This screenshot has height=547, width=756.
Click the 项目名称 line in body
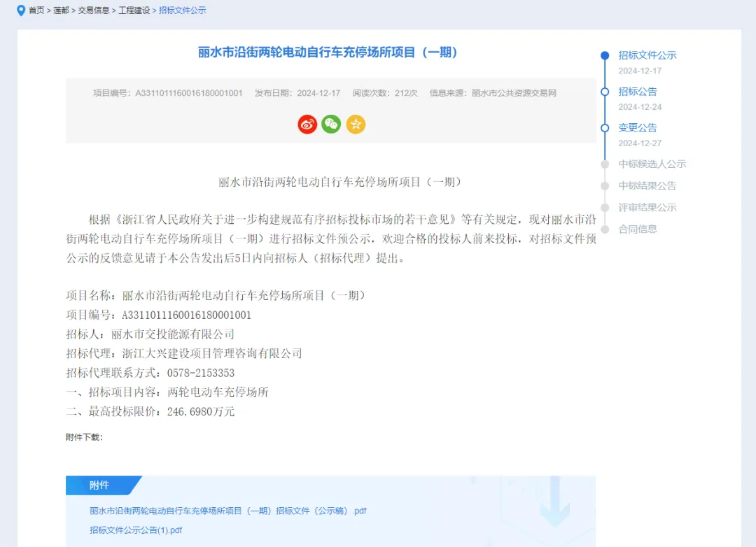(216, 295)
